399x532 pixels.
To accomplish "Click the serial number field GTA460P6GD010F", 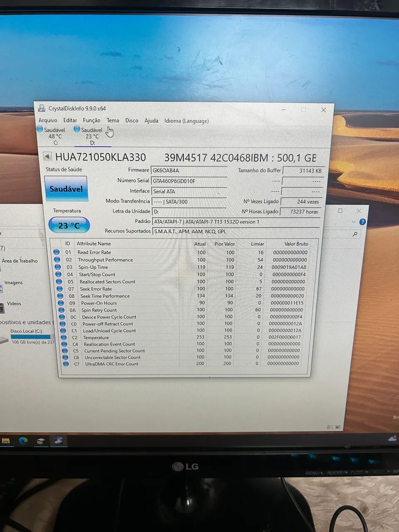I will 189,181.
